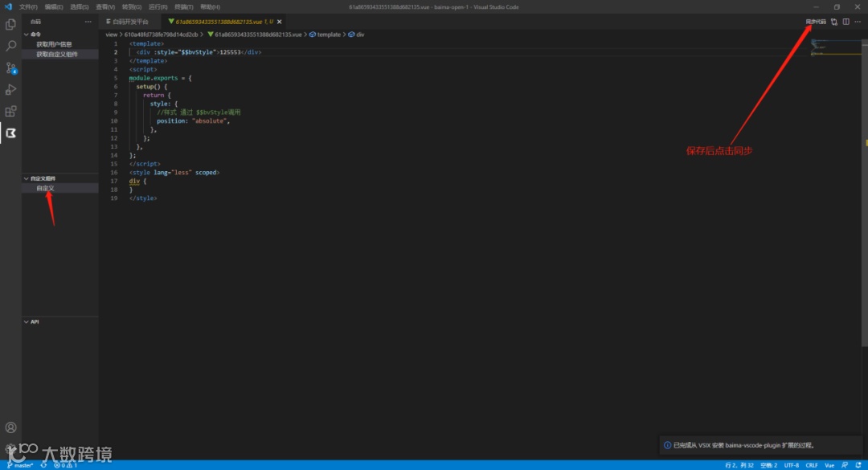Open the 帮助(H) menu
868x470 pixels.
point(210,6)
